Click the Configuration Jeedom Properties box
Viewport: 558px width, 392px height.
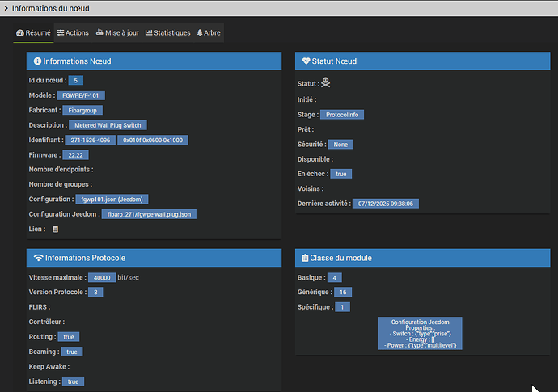[420, 333]
